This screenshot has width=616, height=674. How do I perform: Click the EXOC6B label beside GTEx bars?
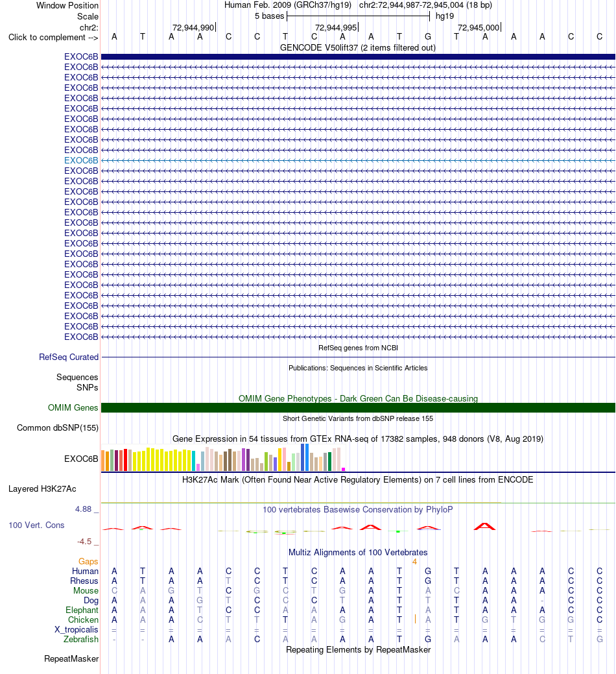pyautogui.click(x=81, y=459)
